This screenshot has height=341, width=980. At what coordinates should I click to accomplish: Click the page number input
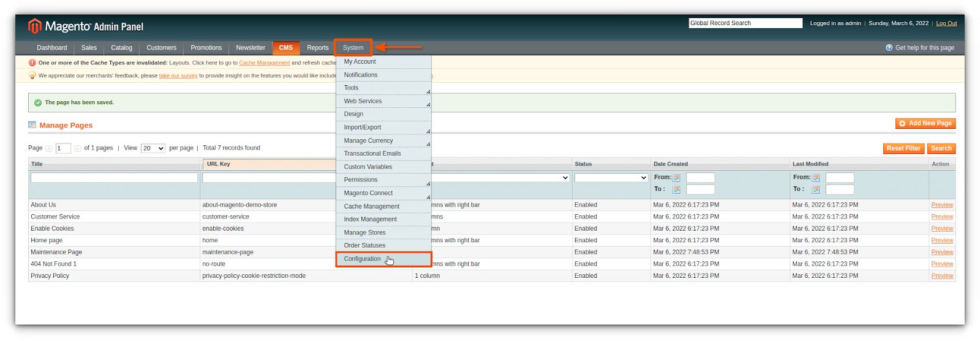pyautogui.click(x=63, y=148)
